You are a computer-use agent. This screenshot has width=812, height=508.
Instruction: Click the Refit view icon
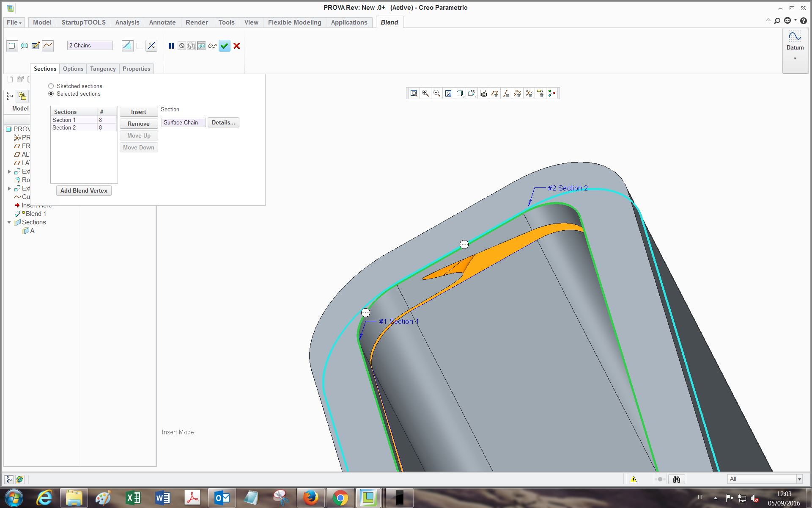[x=414, y=93]
